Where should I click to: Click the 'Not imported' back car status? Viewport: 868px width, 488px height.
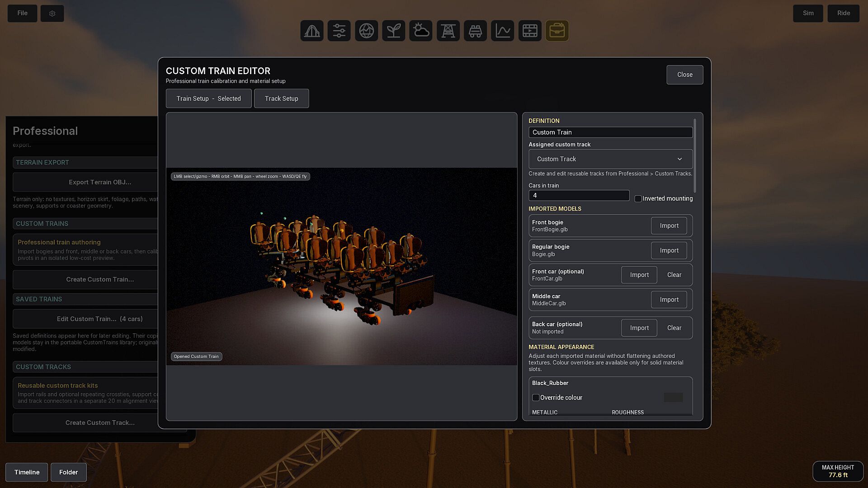[x=547, y=332]
